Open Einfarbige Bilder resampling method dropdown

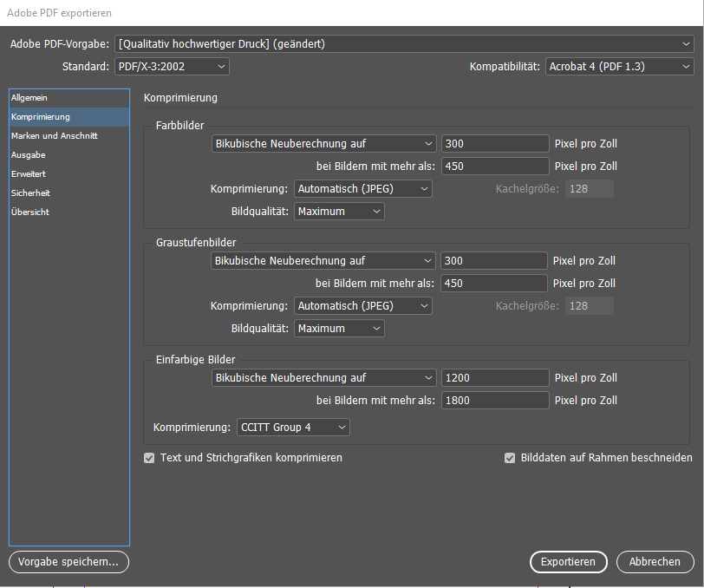[x=323, y=378]
